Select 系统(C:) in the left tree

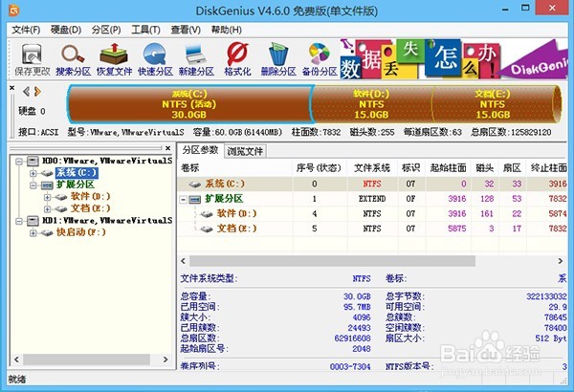coord(77,173)
